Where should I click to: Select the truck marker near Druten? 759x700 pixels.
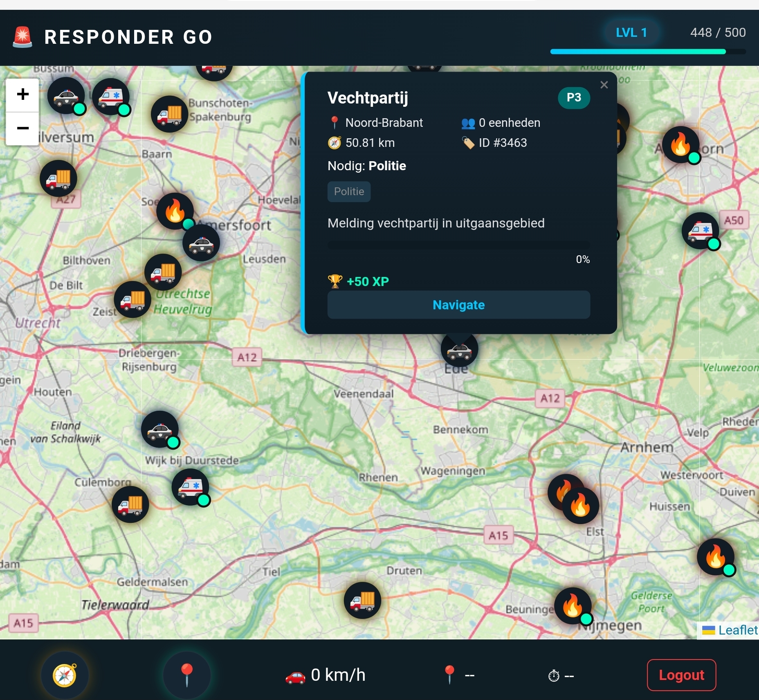point(362,600)
